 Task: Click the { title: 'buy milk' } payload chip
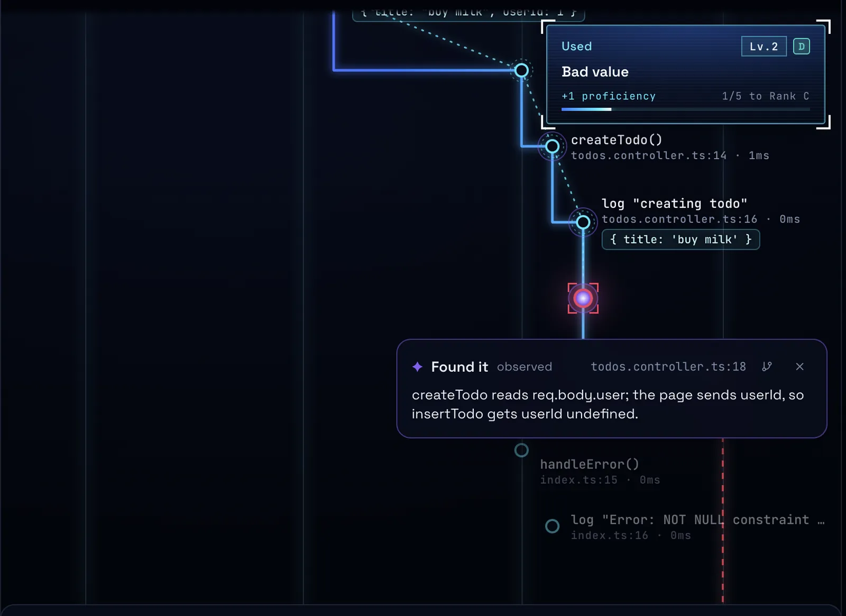681,240
